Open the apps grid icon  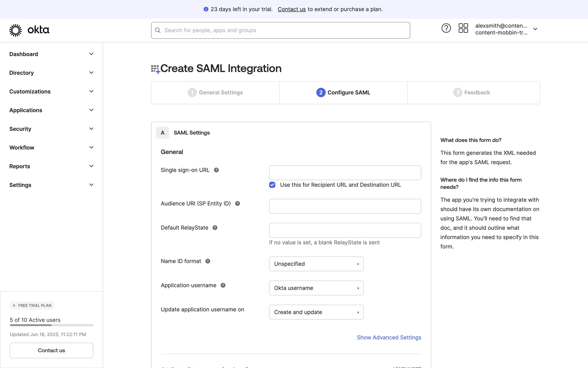pos(463,28)
